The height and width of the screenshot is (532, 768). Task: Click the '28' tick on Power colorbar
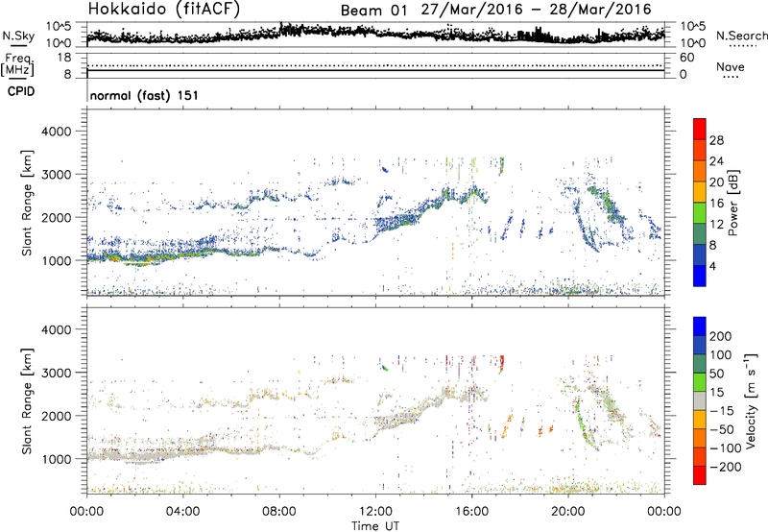tap(716, 140)
